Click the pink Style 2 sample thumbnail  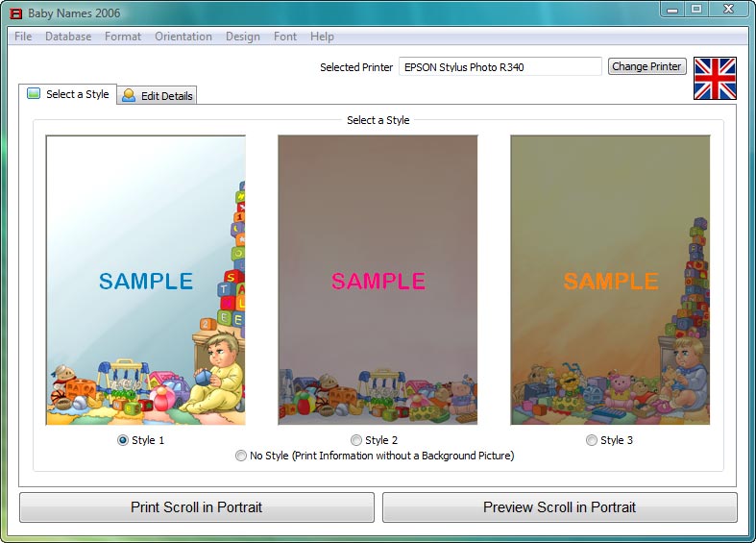pos(378,281)
